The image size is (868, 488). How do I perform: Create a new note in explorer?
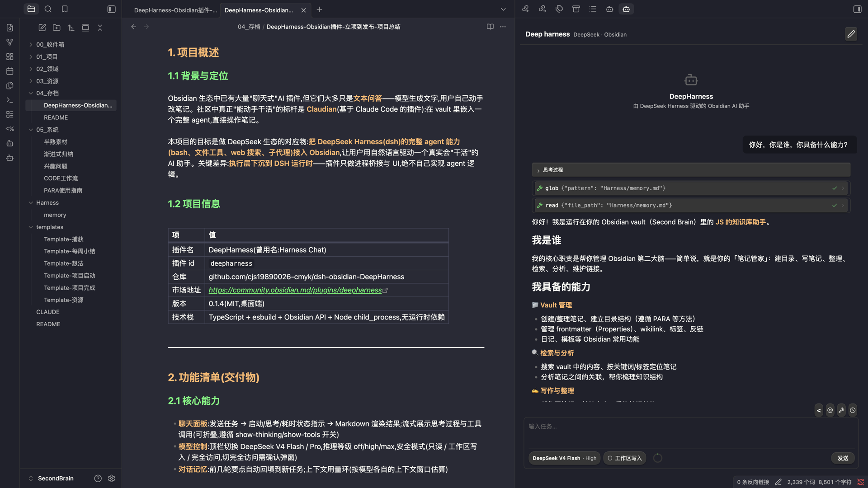click(42, 28)
